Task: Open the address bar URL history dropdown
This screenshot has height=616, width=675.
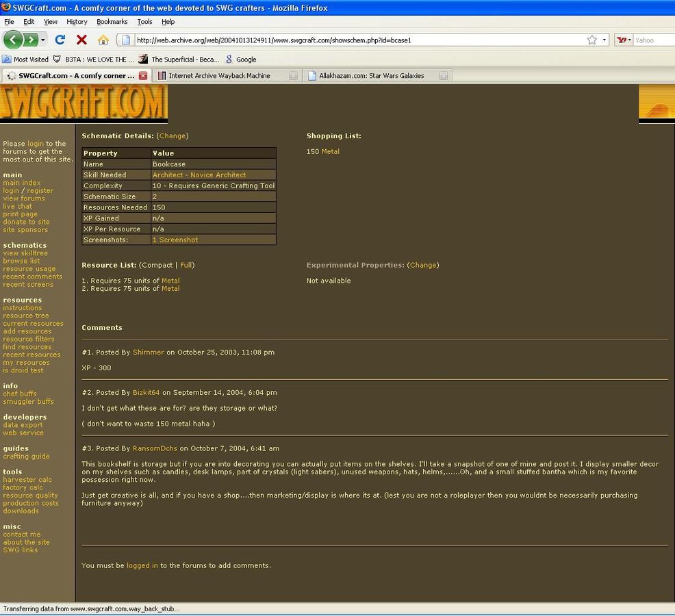Action: coord(604,40)
